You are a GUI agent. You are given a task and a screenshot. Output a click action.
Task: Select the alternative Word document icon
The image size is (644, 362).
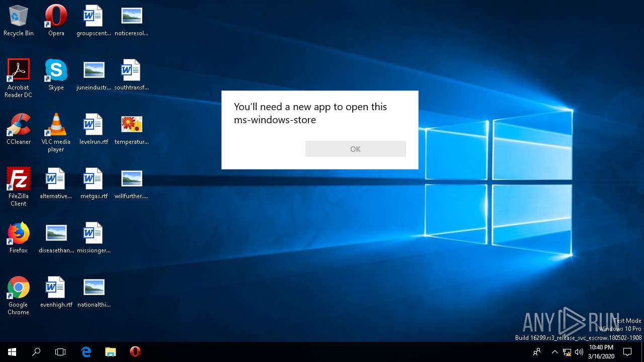pos(56,184)
